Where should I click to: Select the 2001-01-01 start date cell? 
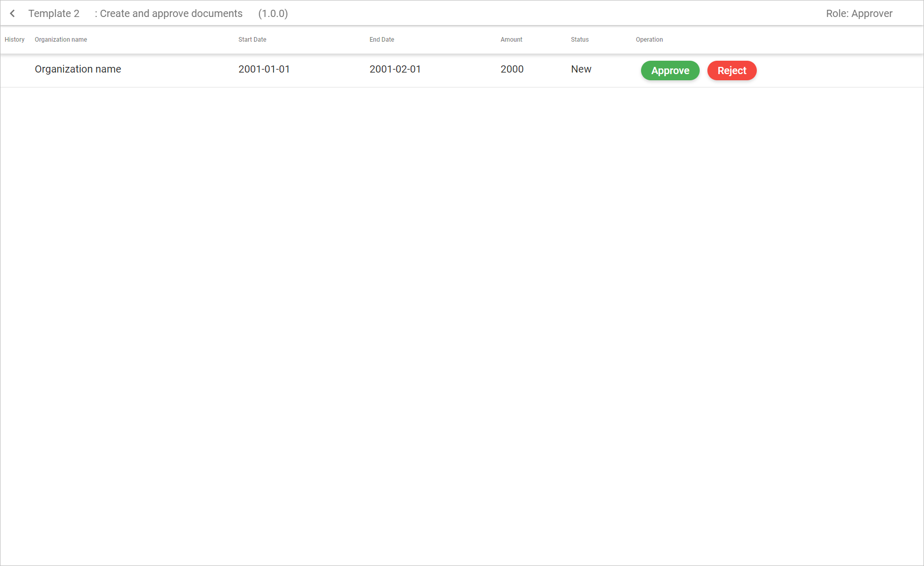[264, 69]
